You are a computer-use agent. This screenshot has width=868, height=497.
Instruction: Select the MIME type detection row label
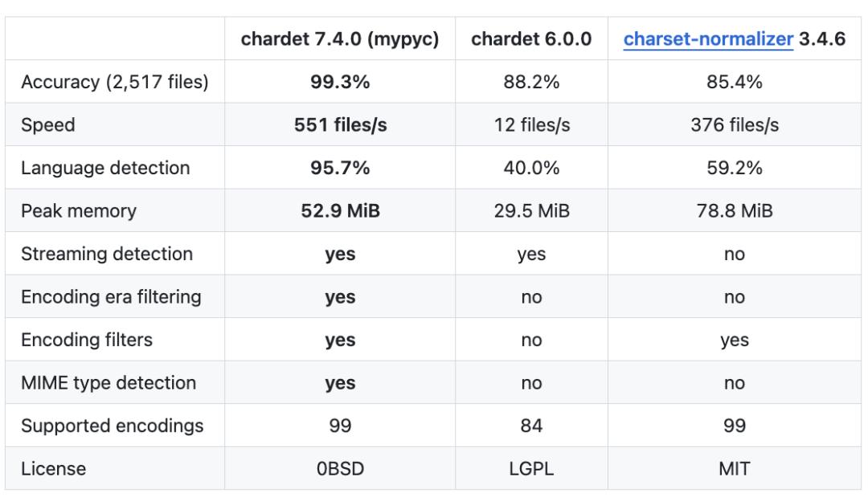(x=108, y=383)
